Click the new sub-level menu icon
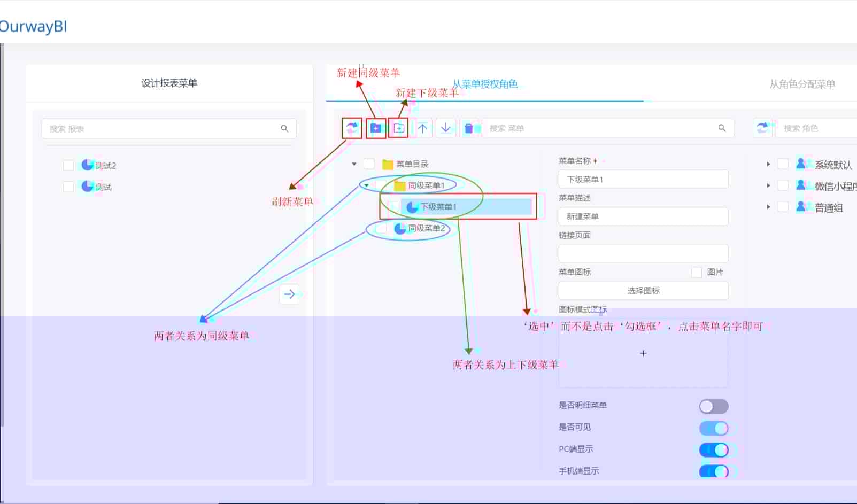Screen dimensions: 857x504 [399, 128]
